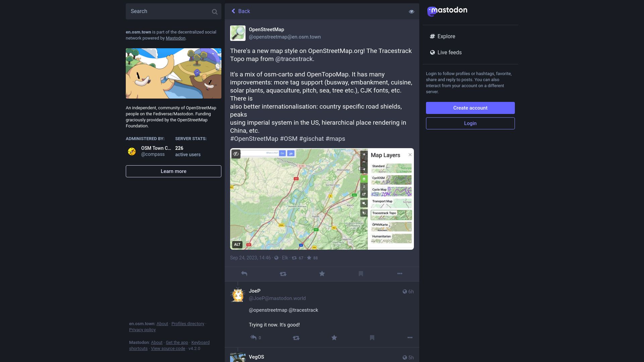644x362 pixels.
Task: Open the Mastodon link in server description
Action: [175, 38]
